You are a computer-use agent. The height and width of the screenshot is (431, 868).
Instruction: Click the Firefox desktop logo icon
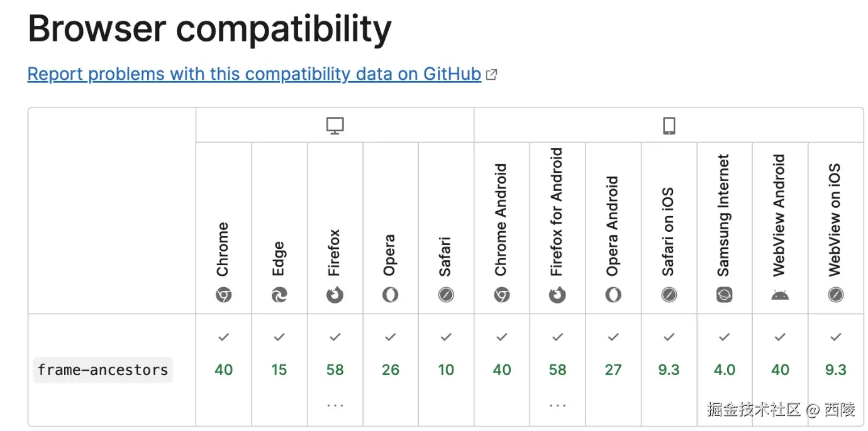335,295
